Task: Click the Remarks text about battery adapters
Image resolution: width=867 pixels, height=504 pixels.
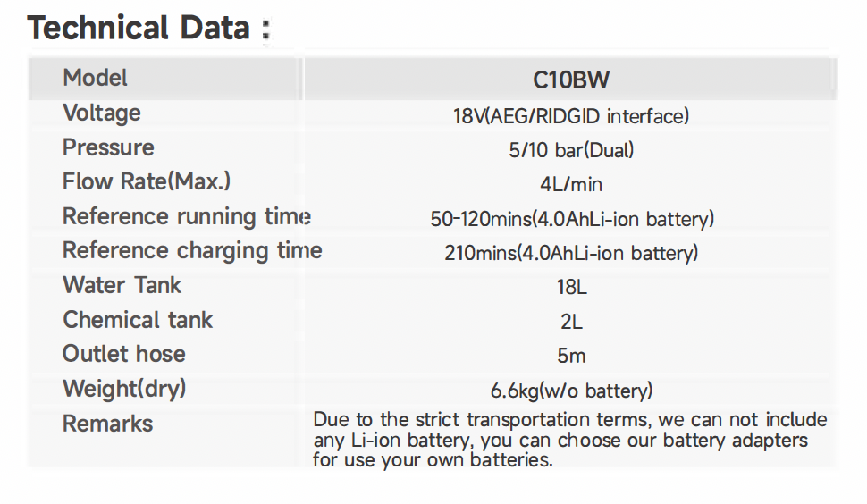Action: coord(570,440)
